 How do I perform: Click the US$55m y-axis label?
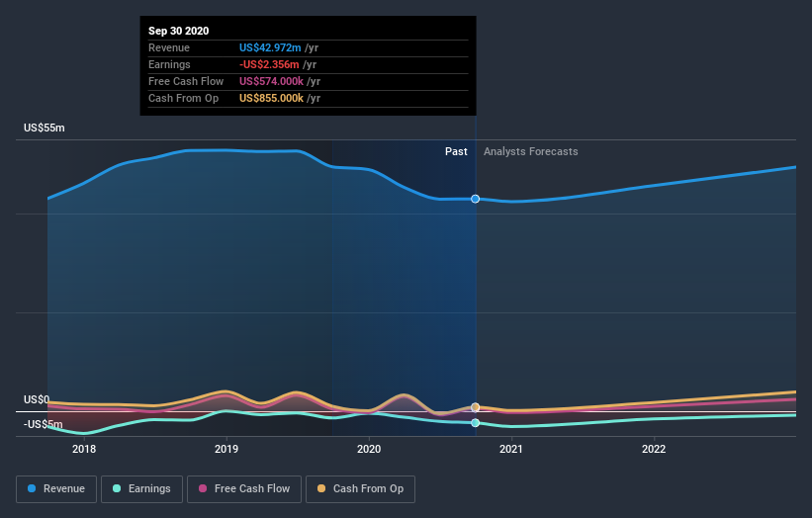tap(45, 128)
